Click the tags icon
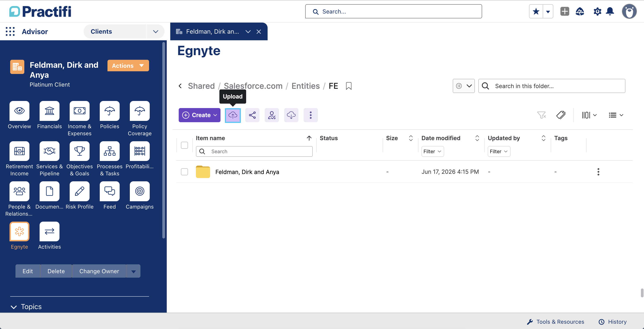Screen dimensions: 644x329 (x=561, y=115)
